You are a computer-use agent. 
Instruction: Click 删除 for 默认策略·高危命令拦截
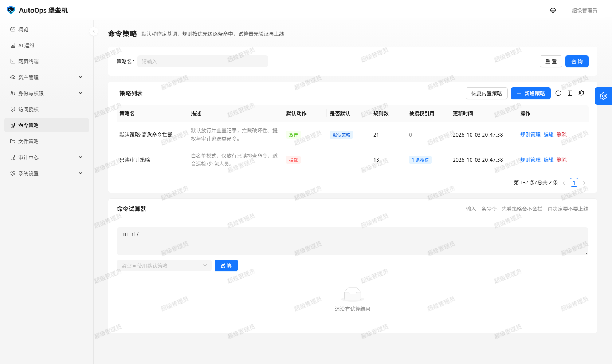pyautogui.click(x=562, y=134)
